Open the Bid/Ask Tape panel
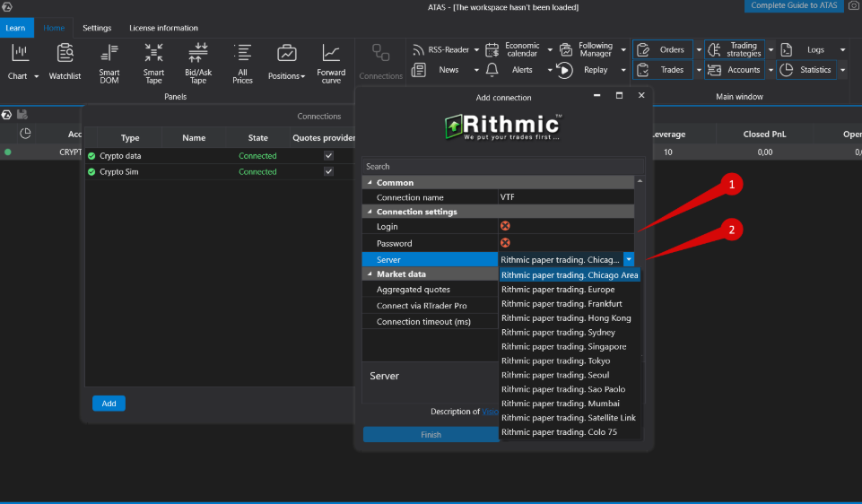The width and height of the screenshot is (862, 504). [198, 63]
